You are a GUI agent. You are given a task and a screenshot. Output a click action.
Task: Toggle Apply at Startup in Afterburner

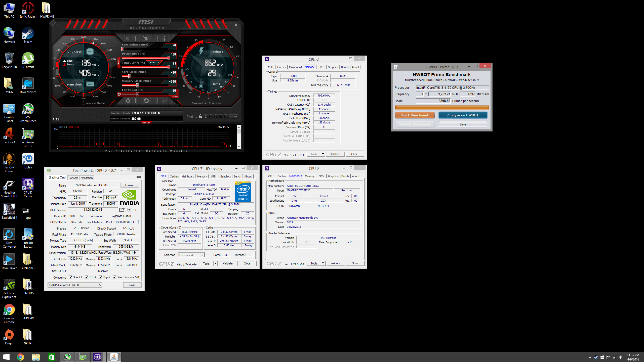[84, 103]
